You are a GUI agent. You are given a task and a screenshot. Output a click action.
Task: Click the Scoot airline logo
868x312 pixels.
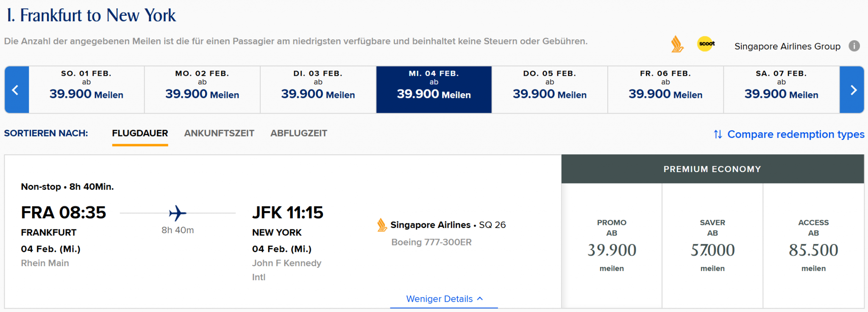pyautogui.click(x=706, y=44)
